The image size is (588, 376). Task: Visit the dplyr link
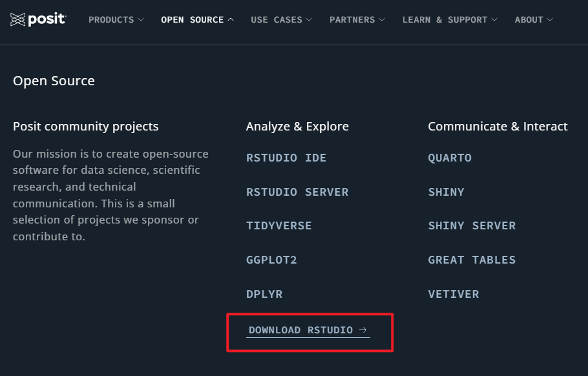pyautogui.click(x=264, y=294)
